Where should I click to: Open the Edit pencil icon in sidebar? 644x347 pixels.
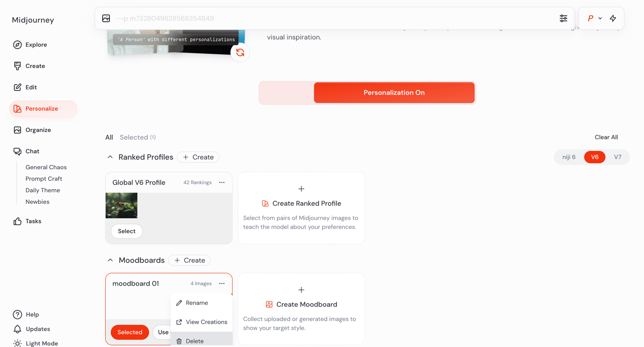click(x=17, y=87)
